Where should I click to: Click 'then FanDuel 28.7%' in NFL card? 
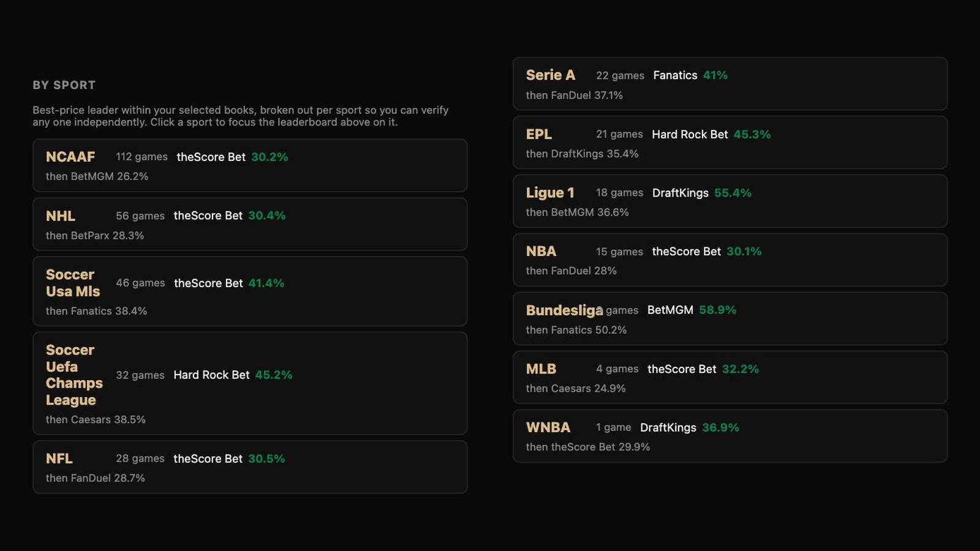click(95, 478)
